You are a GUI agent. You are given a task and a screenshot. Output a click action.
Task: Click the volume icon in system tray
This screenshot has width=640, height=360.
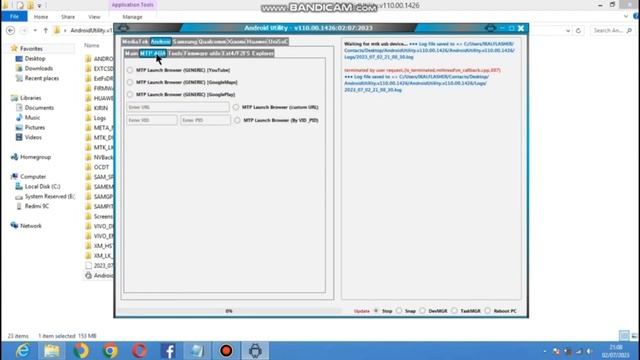tap(589, 351)
